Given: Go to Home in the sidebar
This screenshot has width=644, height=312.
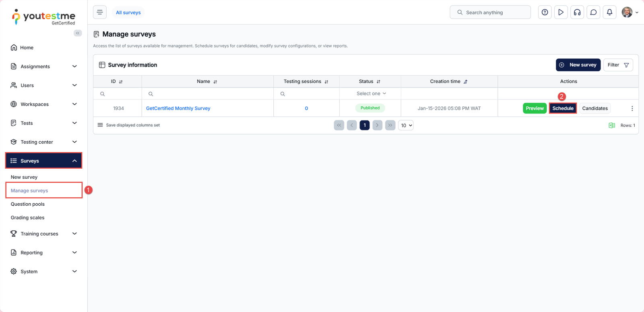Looking at the screenshot, I should click(x=27, y=48).
